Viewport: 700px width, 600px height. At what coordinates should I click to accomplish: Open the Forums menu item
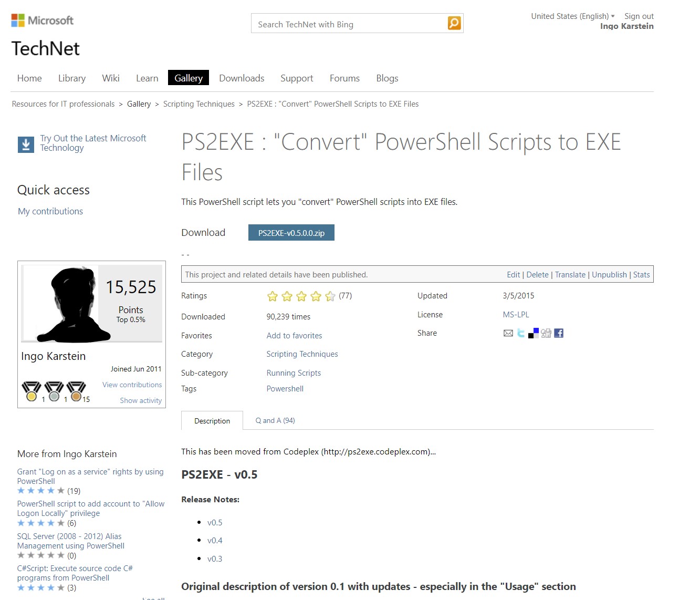pyautogui.click(x=344, y=78)
